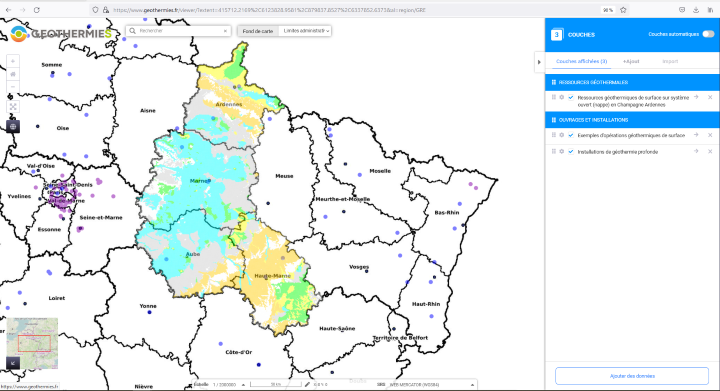
Task: Collapse the Couches side panel arrow
Action: click(539, 62)
